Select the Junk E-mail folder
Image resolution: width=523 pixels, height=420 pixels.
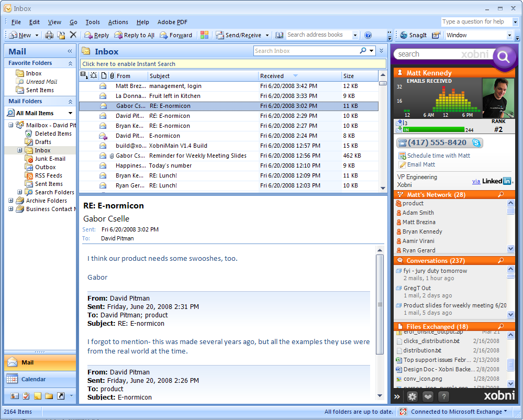(50, 159)
